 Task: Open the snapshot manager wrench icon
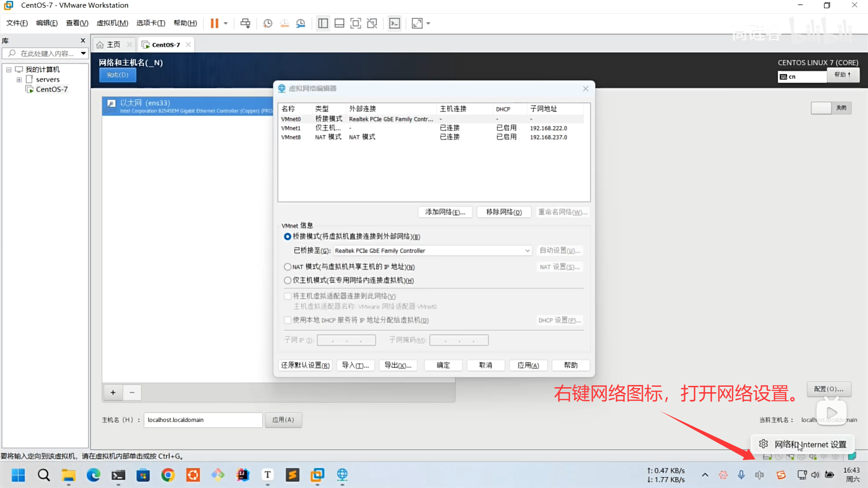[x=301, y=23]
